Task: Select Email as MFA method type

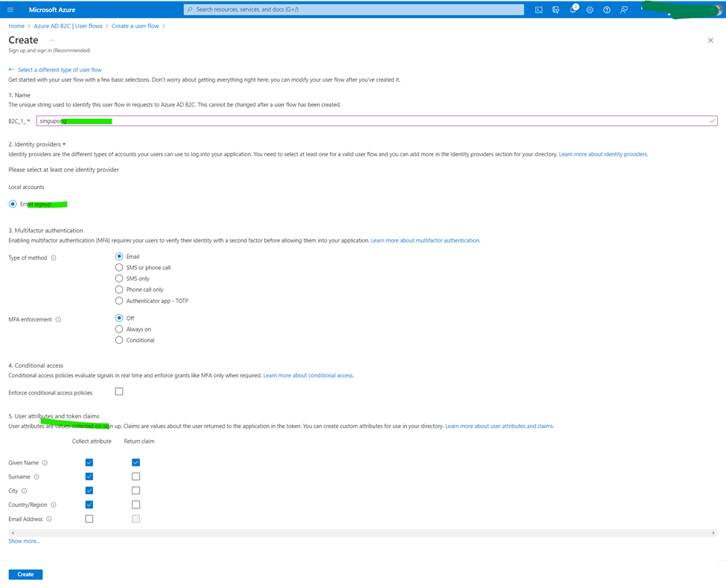Action: pos(119,256)
